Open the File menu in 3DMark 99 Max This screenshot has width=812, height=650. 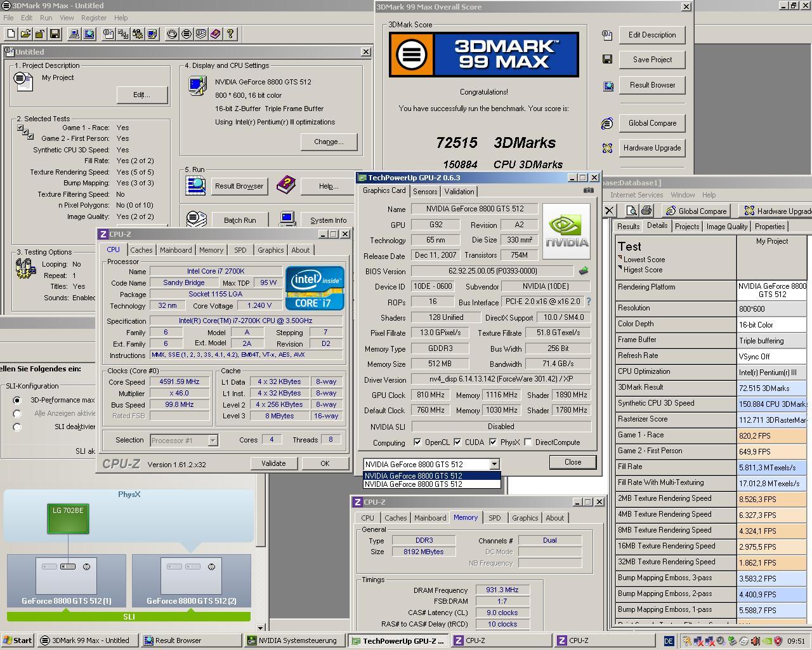click(x=8, y=18)
